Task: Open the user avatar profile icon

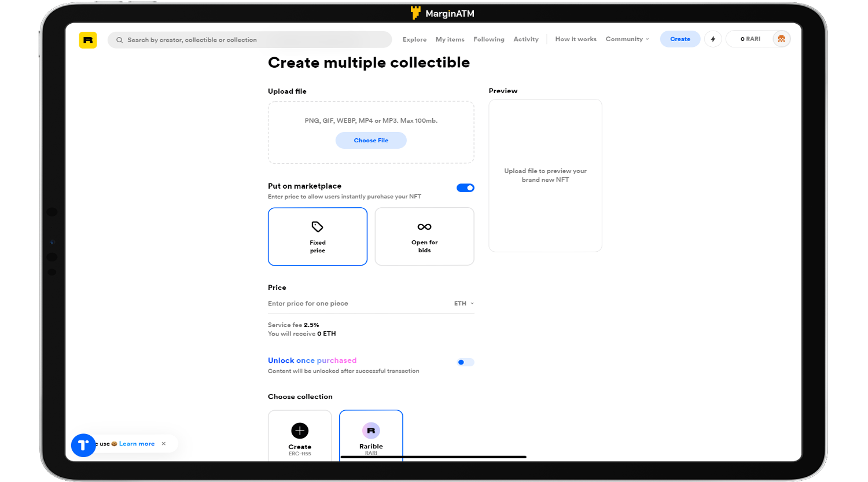Action: pos(781,39)
